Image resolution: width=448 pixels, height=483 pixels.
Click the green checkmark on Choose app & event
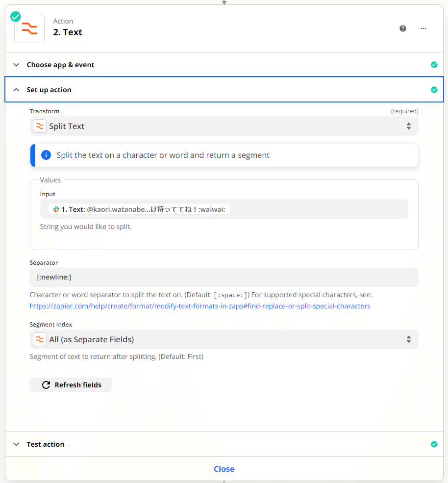(x=434, y=65)
